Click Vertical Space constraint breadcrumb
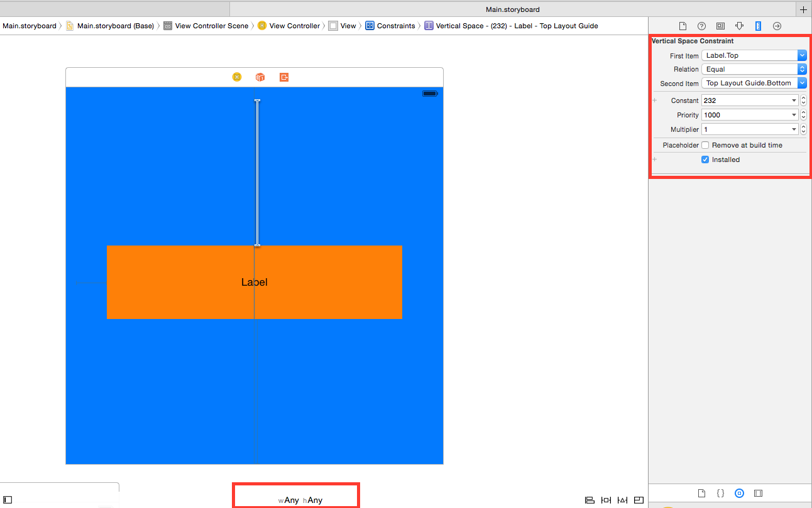 (512, 26)
